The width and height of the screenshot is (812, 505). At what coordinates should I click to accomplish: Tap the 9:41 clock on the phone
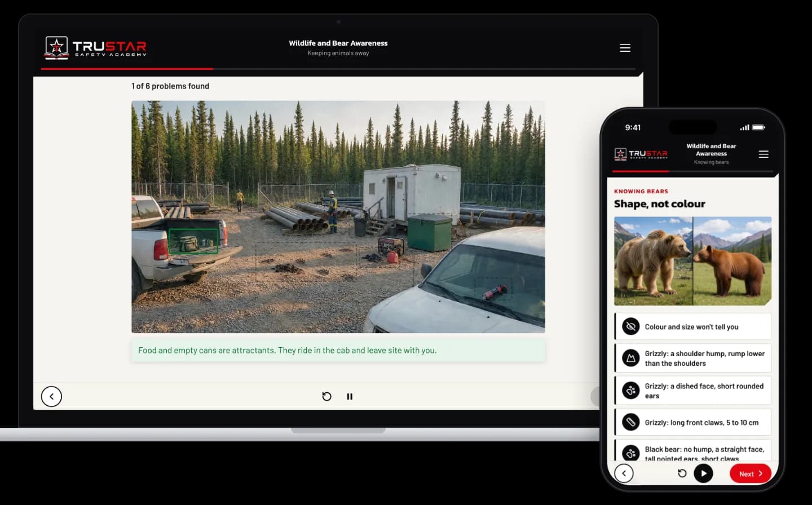tap(633, 127)
